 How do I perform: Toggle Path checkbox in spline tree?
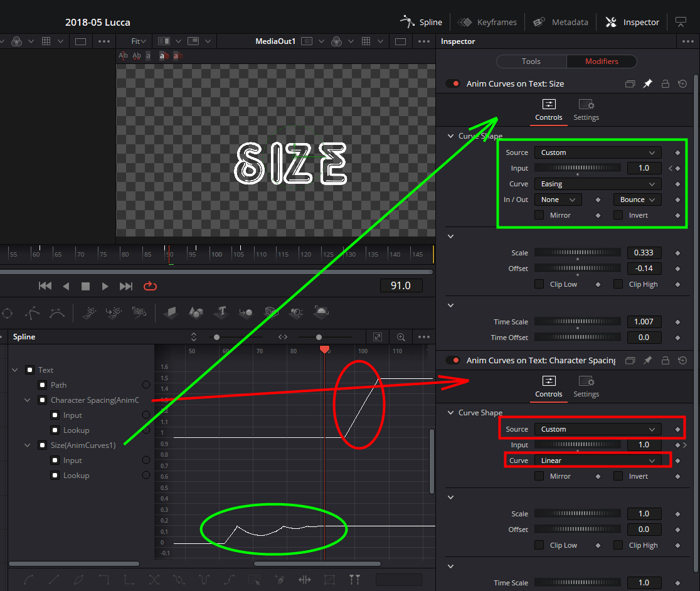pyautogui.click(x=43, y=385)
